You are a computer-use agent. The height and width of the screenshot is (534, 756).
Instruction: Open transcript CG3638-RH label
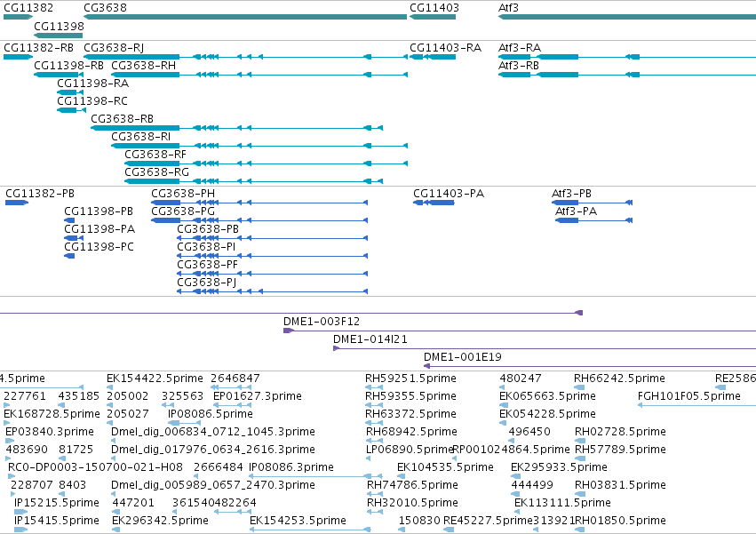(x=144, y=65)
